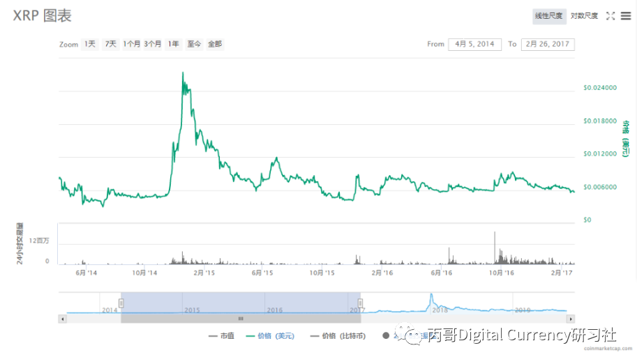
Task: Switch to 对数尺度 logarithmic scale
Action: 584,16
